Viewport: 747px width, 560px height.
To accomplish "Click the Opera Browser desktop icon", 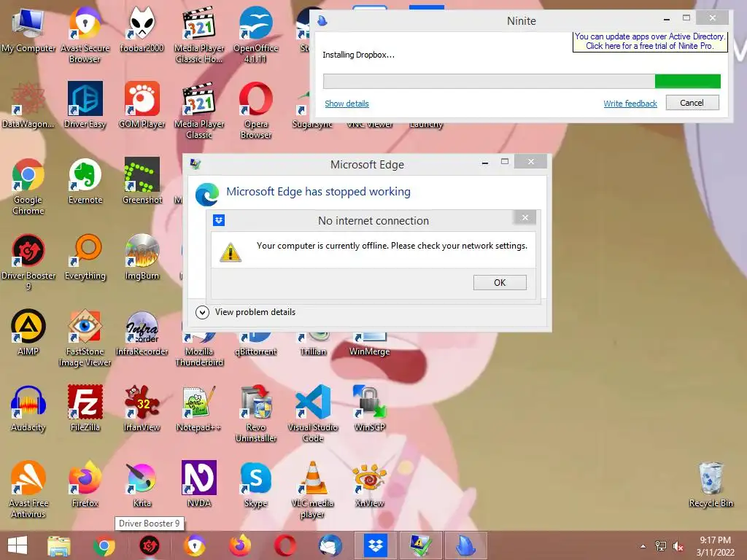I will tap(256, 111).
